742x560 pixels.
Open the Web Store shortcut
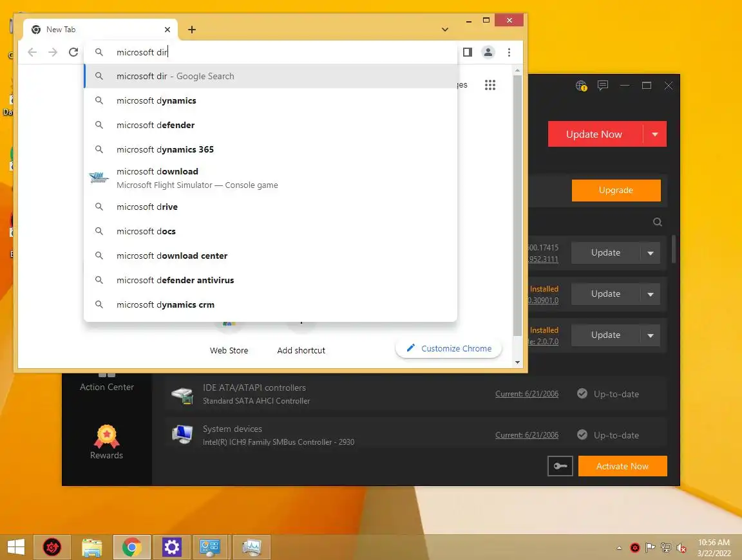(229, 350)
